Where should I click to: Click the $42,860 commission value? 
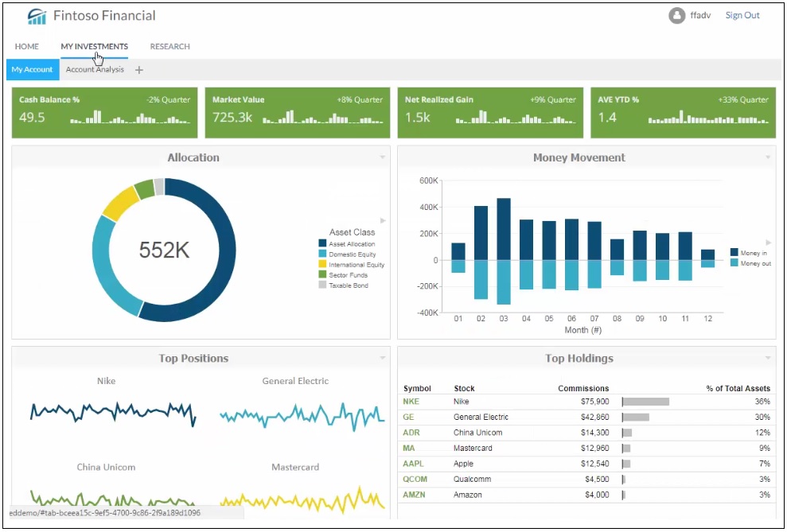coord(594,417)
